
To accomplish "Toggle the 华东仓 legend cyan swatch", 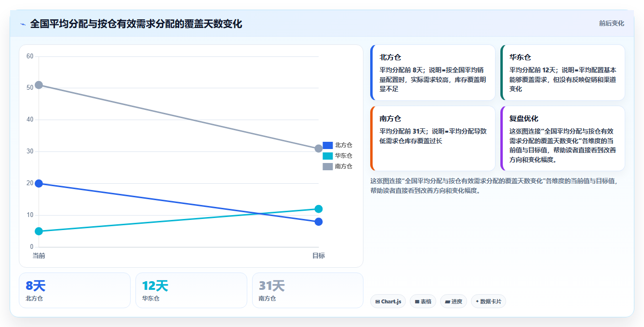I will (x=328, y=156).
